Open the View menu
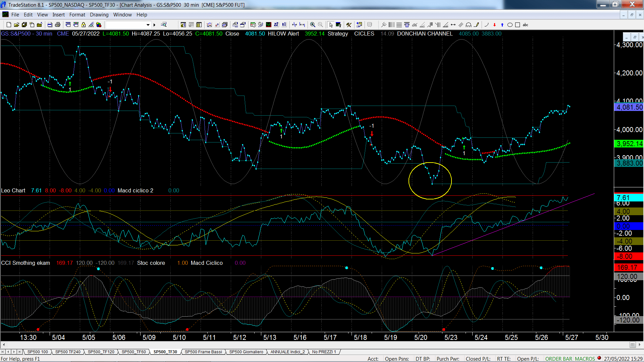This screenshot has width=644, height=362. tap(42, 14)
